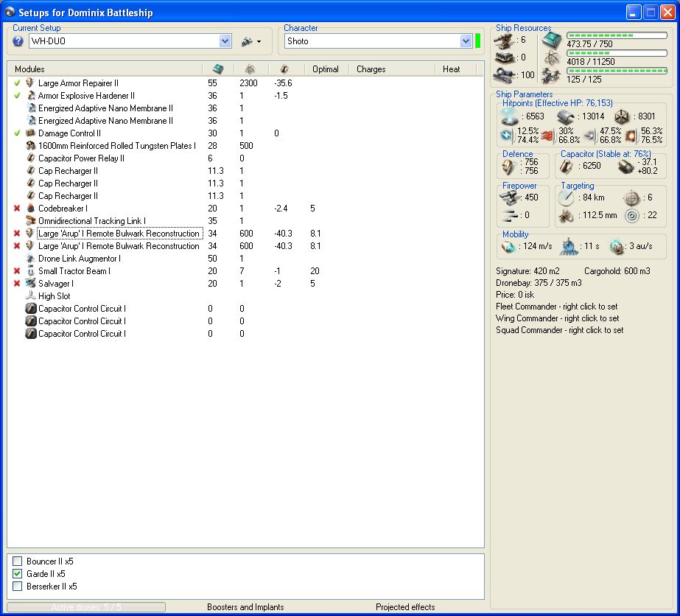
Task: Select the Active drones 5/5 tab
Action: pyautogui.click(x=86, y=607)
